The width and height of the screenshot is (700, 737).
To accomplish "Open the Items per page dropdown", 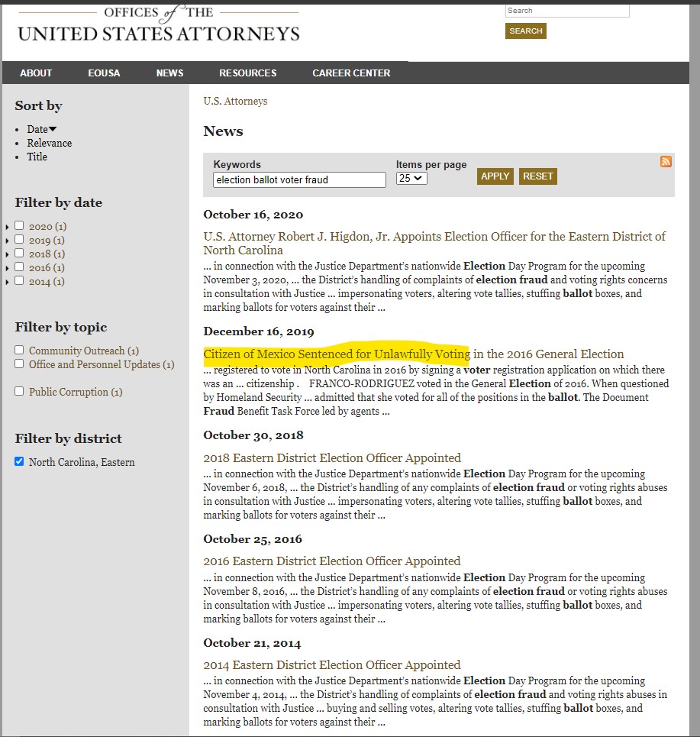I will (411, 178).
